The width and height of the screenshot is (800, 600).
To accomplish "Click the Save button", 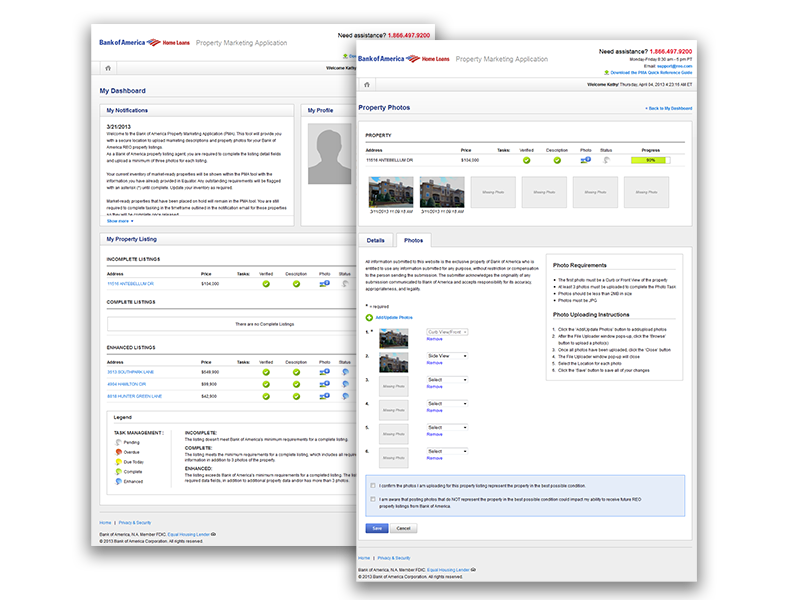I will [376, 530].
